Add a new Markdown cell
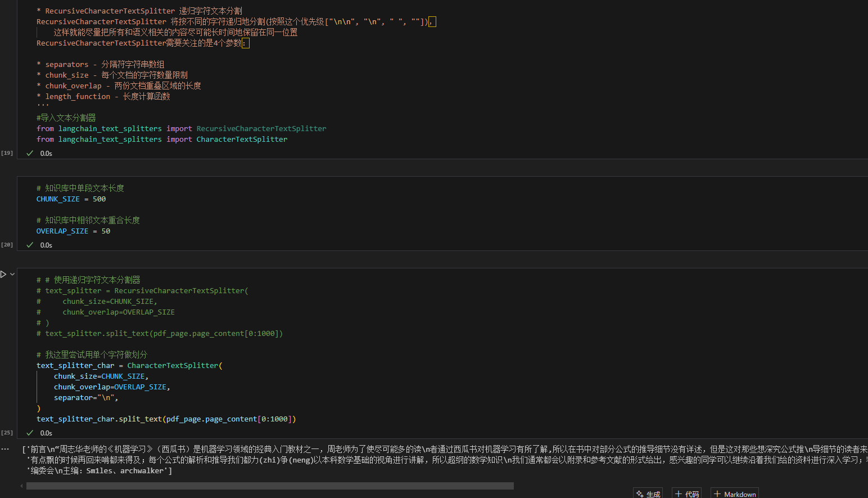Viewport: 868px width, 498px height. click(734, 493)
